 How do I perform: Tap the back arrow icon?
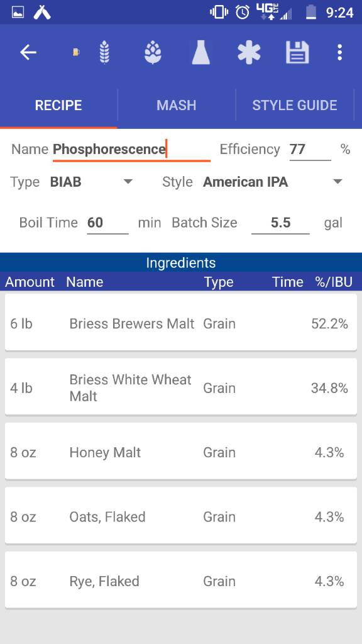[x=28, y=52]
